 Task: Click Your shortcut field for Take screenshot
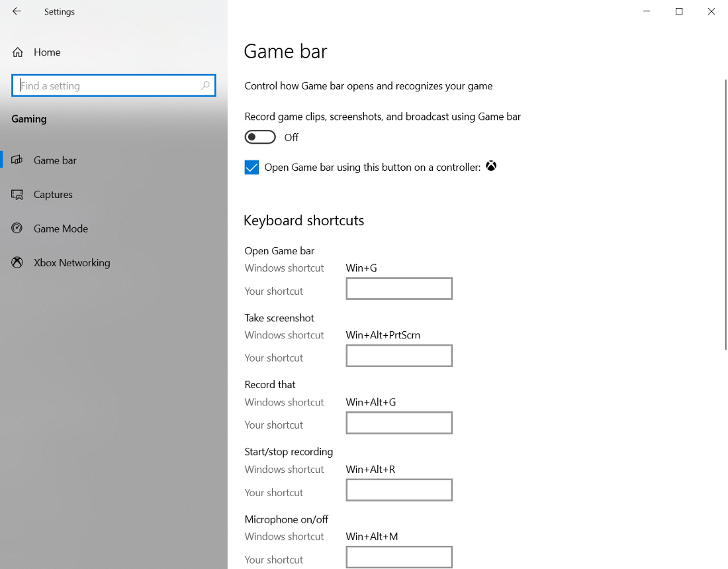click(x=399, y=356)
